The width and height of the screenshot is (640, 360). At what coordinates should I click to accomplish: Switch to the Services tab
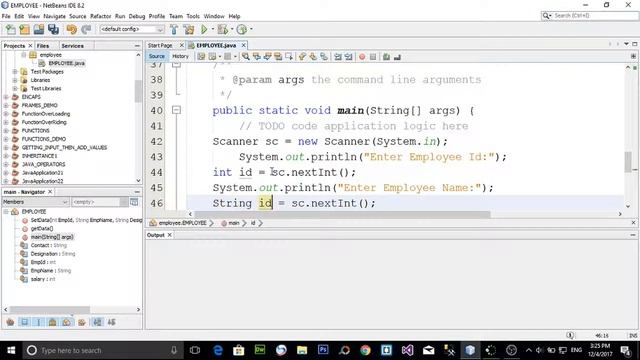[73, 46]
